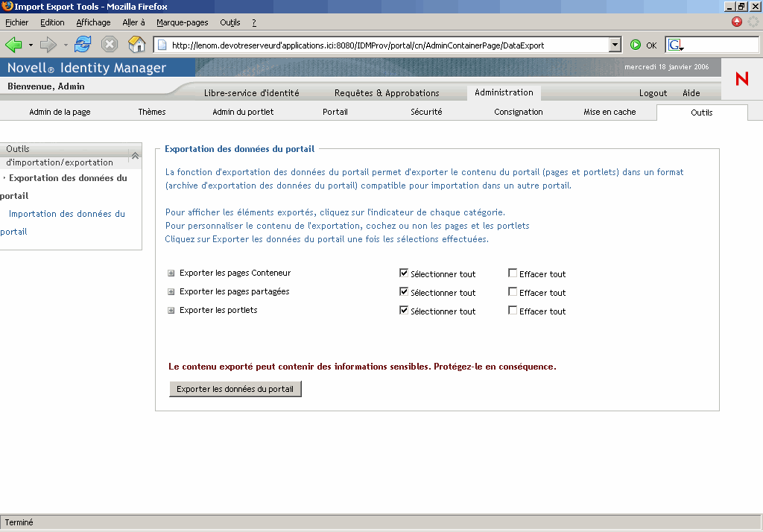This screenshot has width=763, height=532.
Task: Check Effacer tout for portlets
Action: pyautogui.click(x=513, y=310)
